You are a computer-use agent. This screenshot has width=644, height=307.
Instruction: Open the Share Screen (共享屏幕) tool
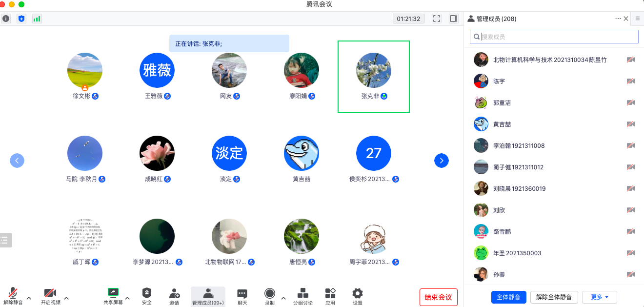click(x=113, y=296)
